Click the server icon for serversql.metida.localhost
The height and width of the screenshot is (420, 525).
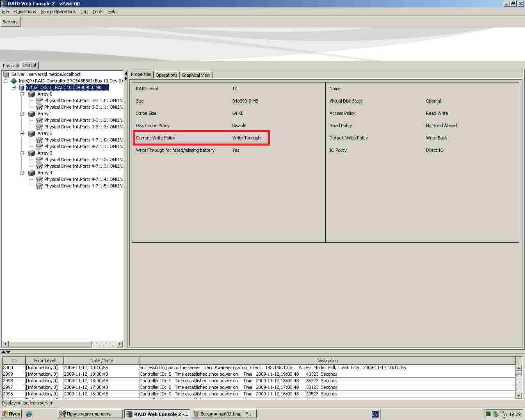click(x=6, y=74)
